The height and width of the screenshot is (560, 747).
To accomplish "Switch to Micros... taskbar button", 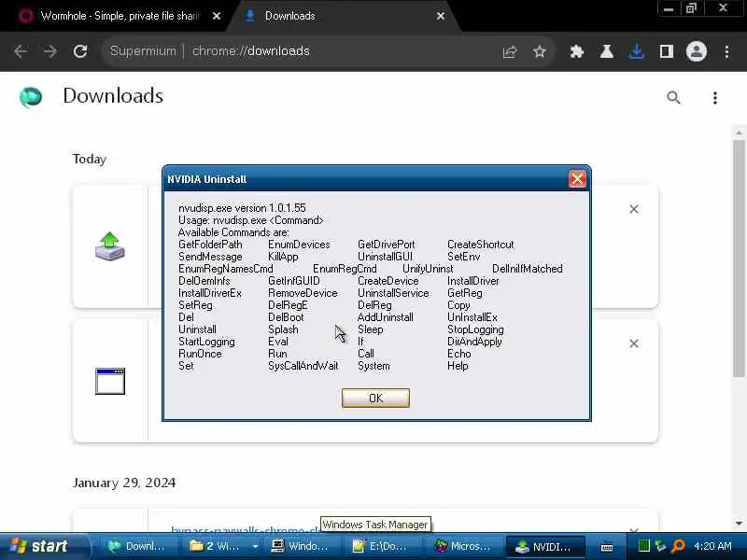I will [463, 546].
